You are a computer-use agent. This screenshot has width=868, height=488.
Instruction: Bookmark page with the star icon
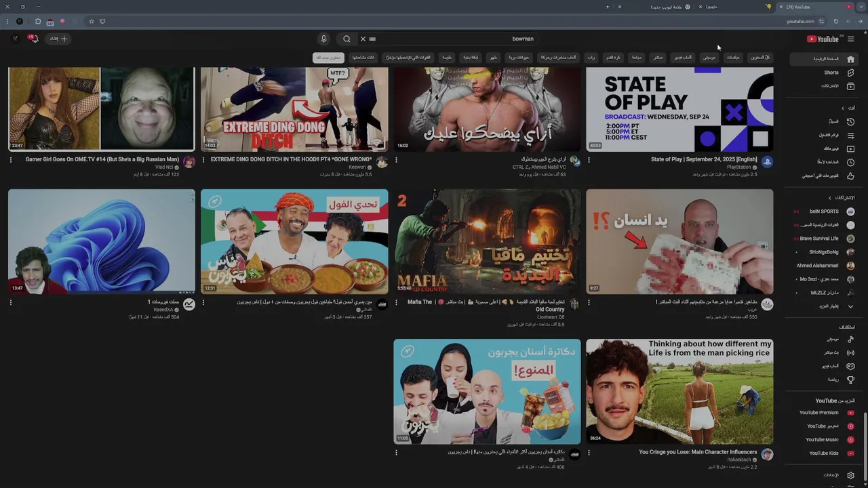[x=91, y=21]
